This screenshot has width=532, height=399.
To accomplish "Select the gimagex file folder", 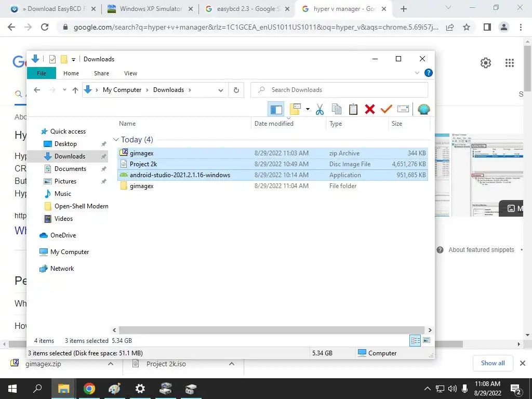I will tap(273, 186).
